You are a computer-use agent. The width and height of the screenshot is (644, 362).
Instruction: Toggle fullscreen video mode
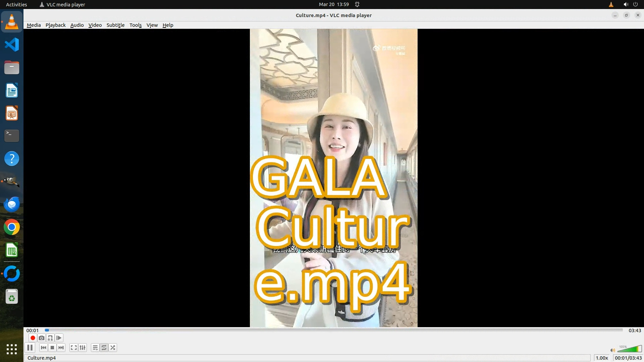coord(74,348)
